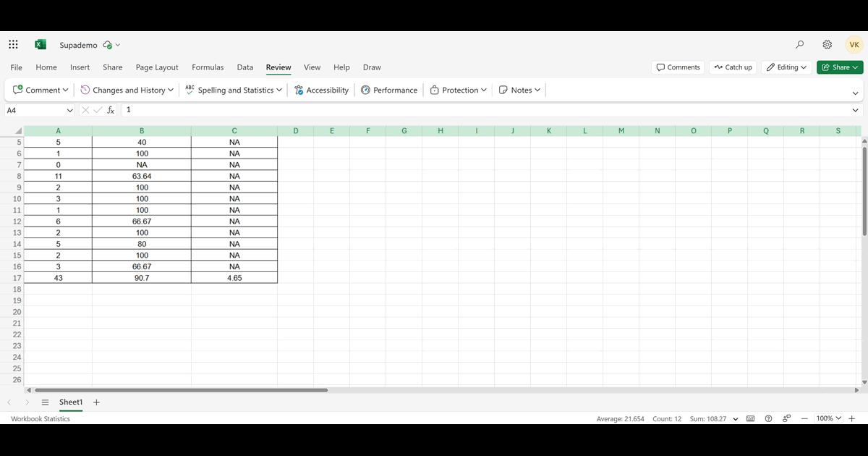Click the formula bar input field
868x456 pixels.
(x=485, y=110)
